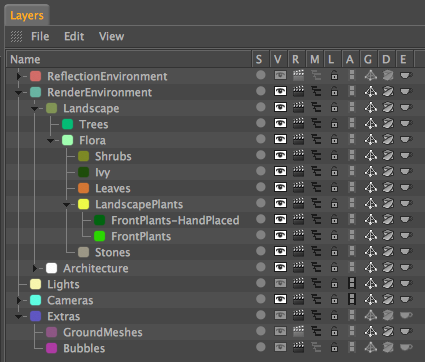Open the View menu

point(111,36)
